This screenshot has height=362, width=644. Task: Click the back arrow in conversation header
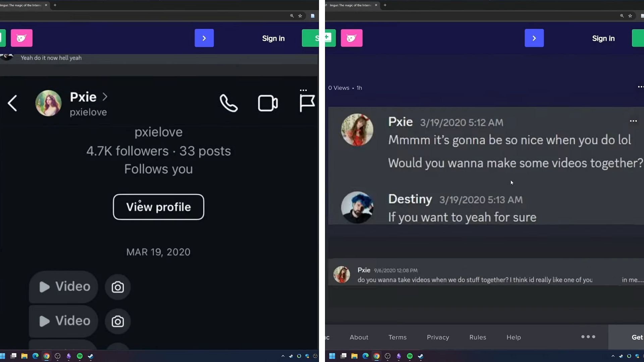click(12, 103)
